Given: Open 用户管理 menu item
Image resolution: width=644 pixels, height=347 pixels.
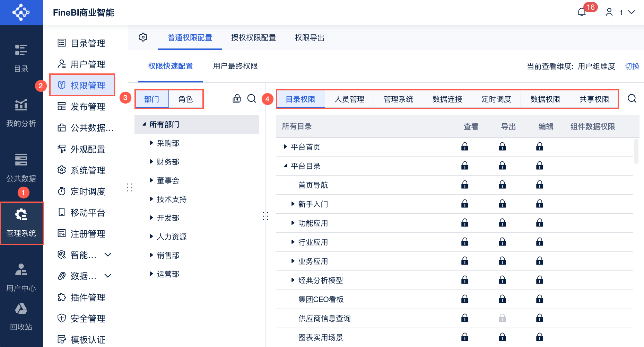Looking at the screenshot, I should pos(81,64).
